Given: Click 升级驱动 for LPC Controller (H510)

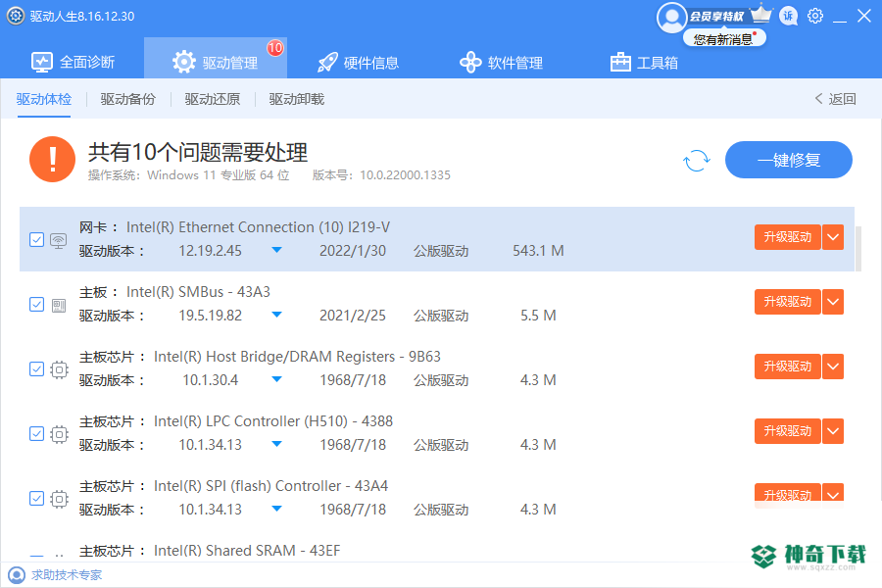Looking at the screenshot, I should coord(788,431).
